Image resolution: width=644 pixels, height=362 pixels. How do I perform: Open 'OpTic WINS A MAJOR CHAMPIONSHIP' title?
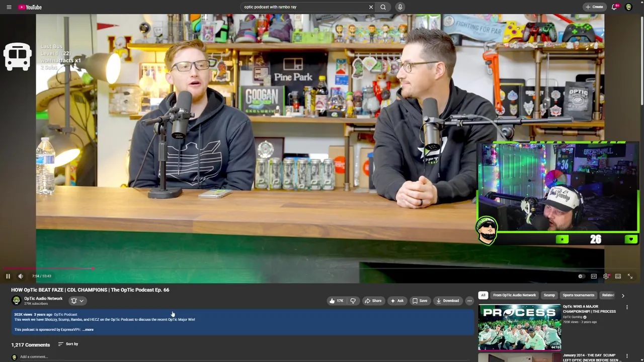[x=589, y=309]
